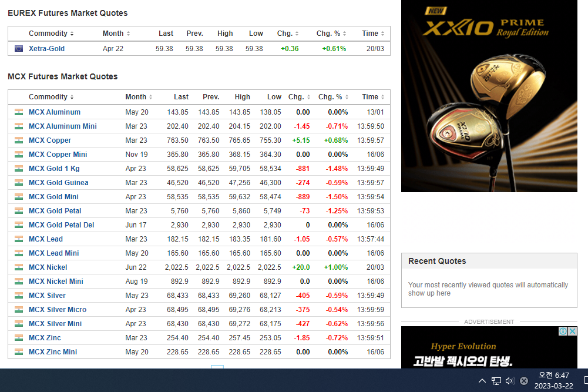
Task: Open the MCX Nickel link
Action: [x=48, y=267]
